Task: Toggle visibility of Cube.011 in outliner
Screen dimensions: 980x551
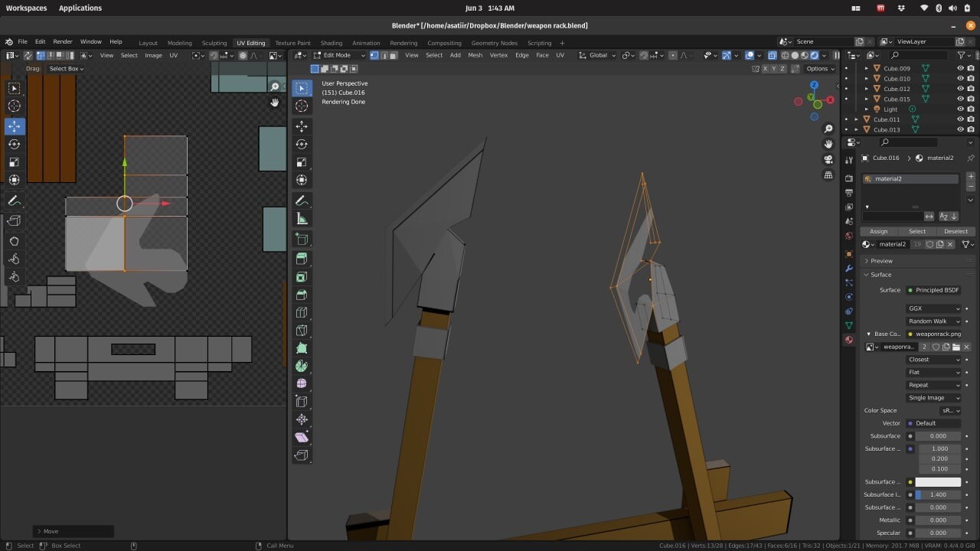Action: pos(960,119)
